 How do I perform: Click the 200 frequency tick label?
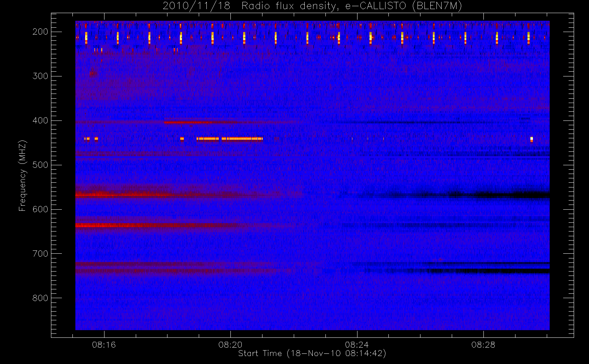coord(40,32)
